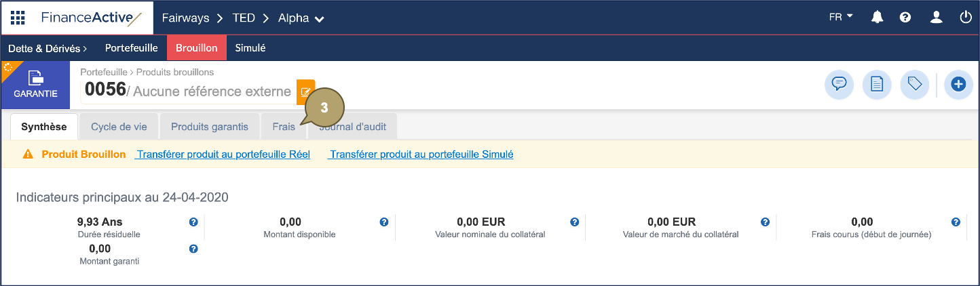Open the Produits garantis tab

click(x=210, y=127)
